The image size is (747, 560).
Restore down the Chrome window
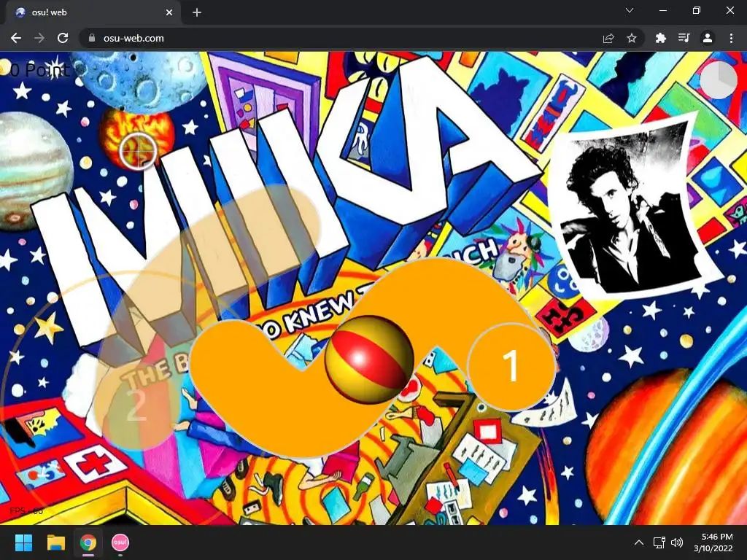[x=697, y=10]
